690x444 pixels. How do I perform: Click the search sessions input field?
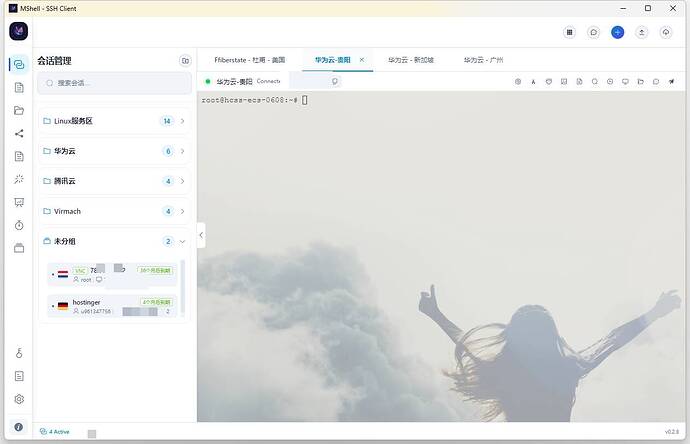[114, 83]
